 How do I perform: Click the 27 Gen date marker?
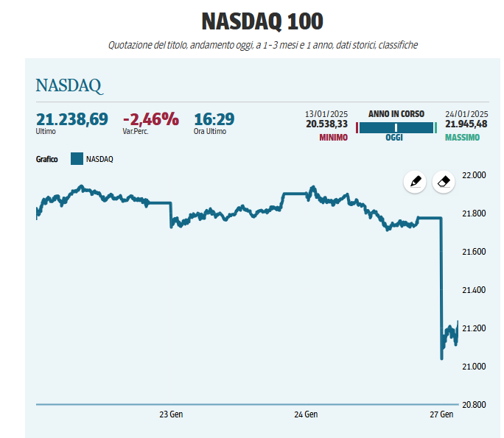click(x=441, y=414)
